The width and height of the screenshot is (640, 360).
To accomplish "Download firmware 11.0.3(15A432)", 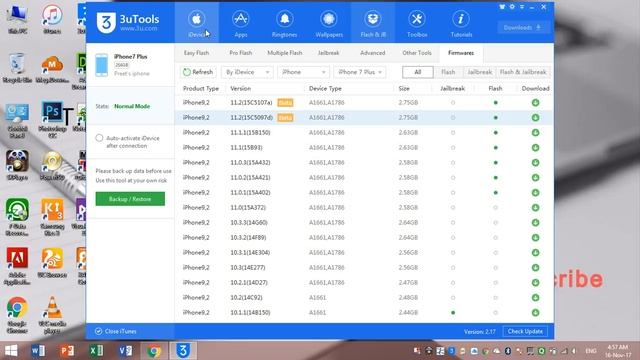I will tap(535, 162).
